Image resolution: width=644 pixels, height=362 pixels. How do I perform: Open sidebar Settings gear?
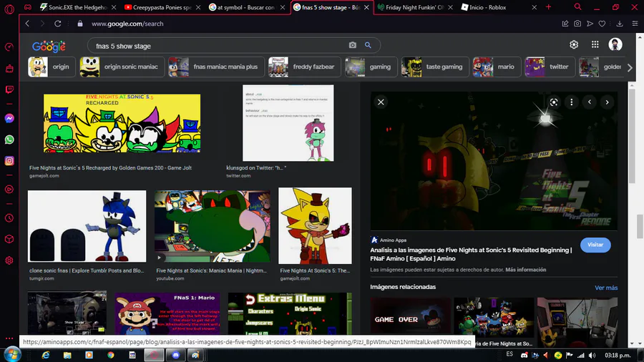coord(9,260)
